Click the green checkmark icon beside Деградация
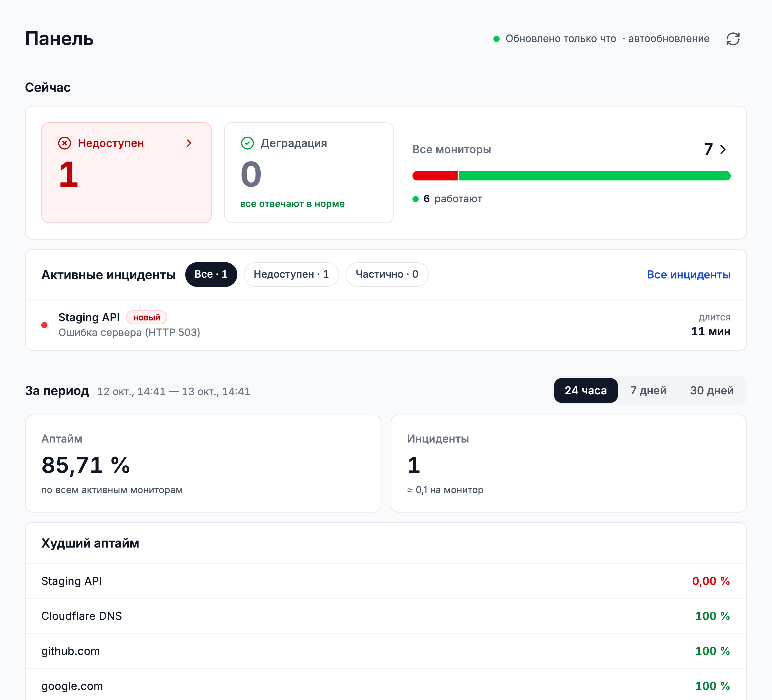 click(x=247, y=143)
